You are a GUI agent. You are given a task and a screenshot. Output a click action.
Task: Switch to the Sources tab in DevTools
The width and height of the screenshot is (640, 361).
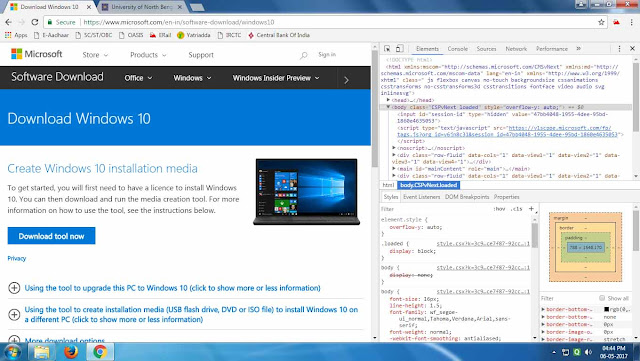pyautogui.click(x=487, y=49)
